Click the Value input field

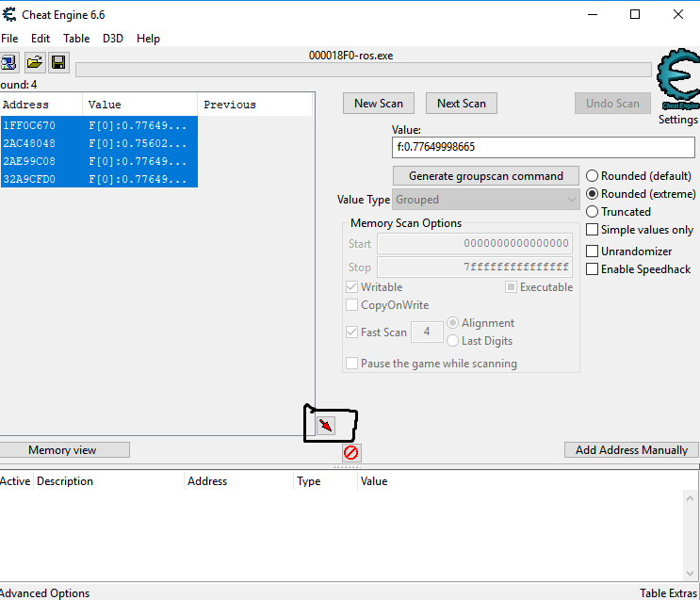[544, 147]
